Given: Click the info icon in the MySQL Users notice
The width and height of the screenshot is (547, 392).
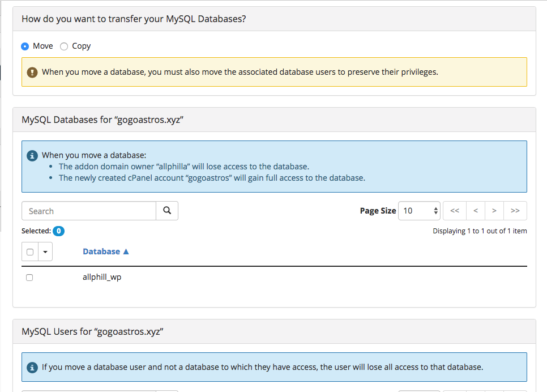Looking at the screenshot, I should 32,367.
